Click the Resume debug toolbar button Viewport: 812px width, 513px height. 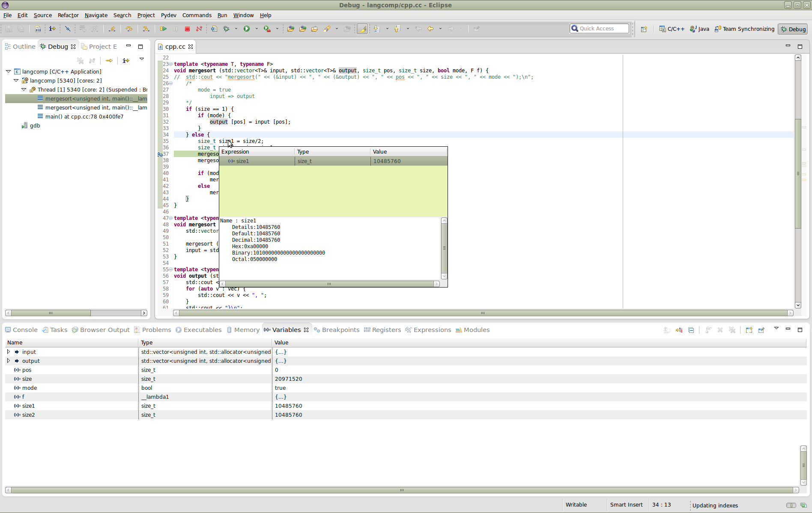(163, 29)
